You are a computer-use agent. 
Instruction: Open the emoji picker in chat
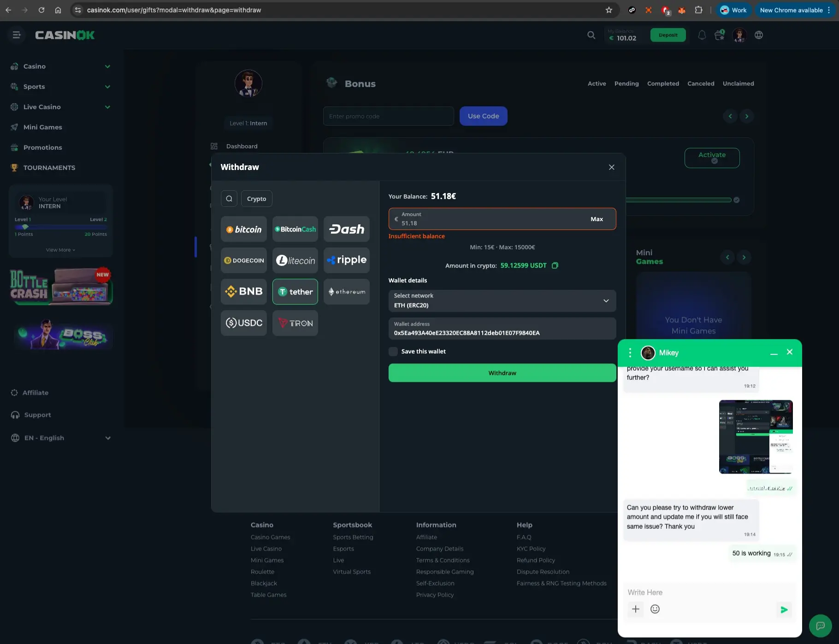655,609
